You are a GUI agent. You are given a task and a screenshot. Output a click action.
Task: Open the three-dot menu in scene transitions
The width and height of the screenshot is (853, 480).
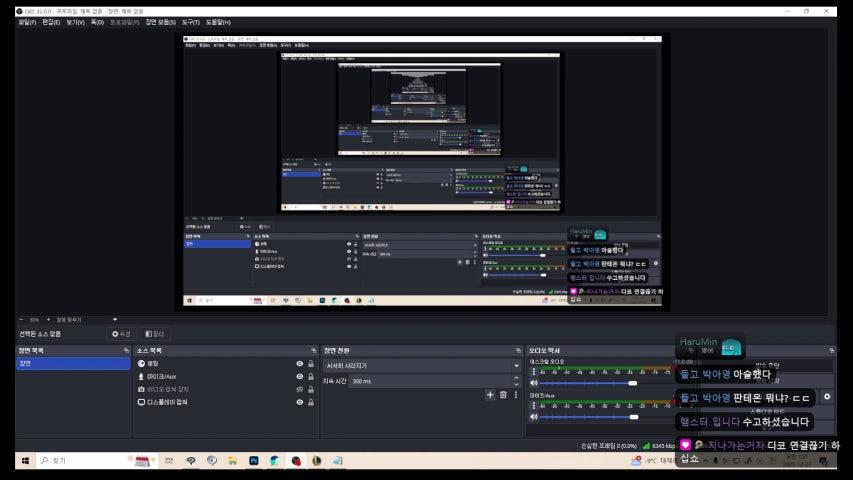point(516,395)
